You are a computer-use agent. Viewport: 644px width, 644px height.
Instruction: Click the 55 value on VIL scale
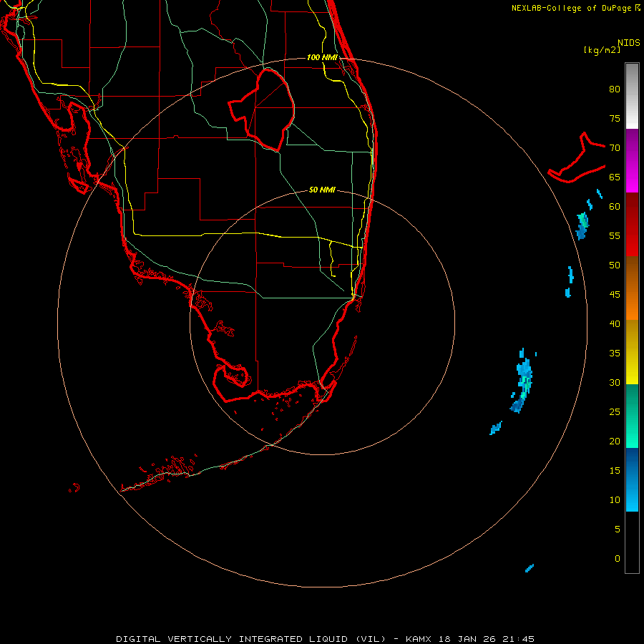[x=615, y=235]
